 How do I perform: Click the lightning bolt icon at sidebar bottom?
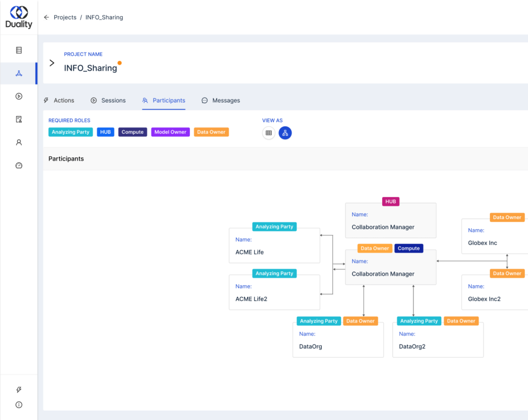(x=19, y=390)
